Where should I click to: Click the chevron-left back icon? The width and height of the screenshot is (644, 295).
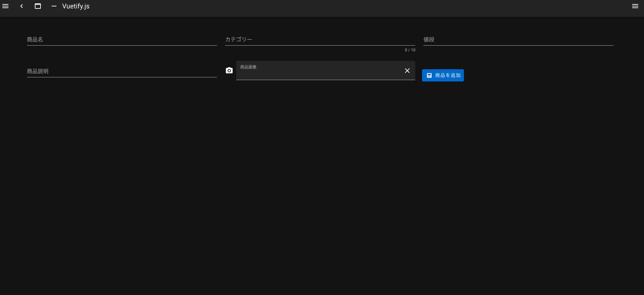coord(22,6)
